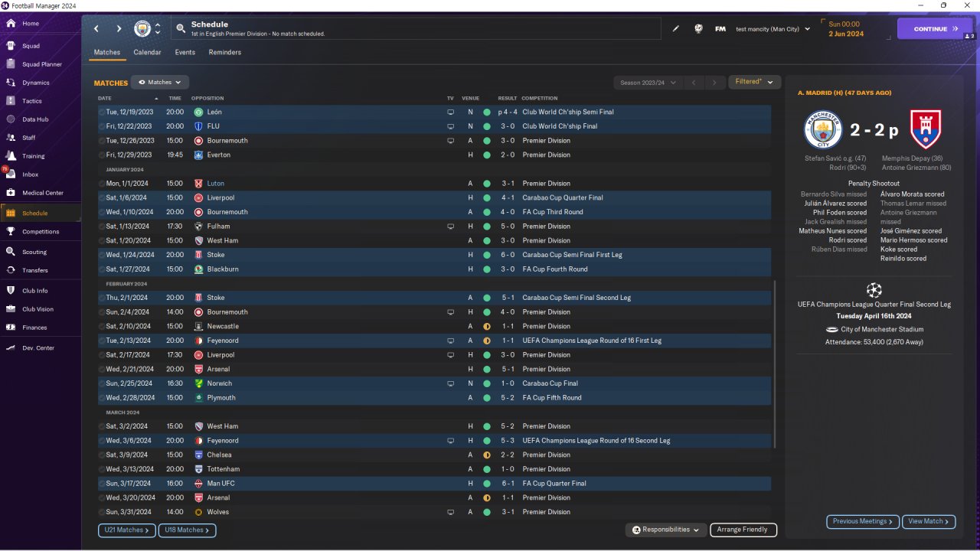Toggle the check circle for Sun, 3/31/2024
The width and height of the screenshot is (980, 551).
[x=102, y=512]
